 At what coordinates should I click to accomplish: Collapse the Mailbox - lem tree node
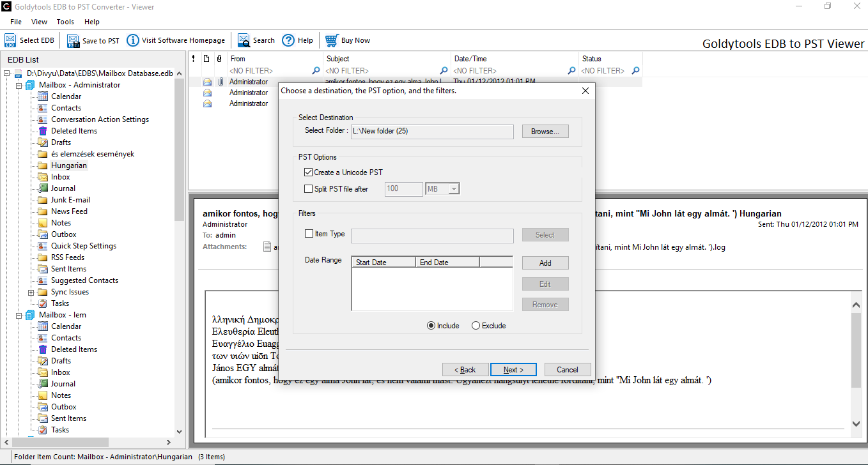point(19,315)
